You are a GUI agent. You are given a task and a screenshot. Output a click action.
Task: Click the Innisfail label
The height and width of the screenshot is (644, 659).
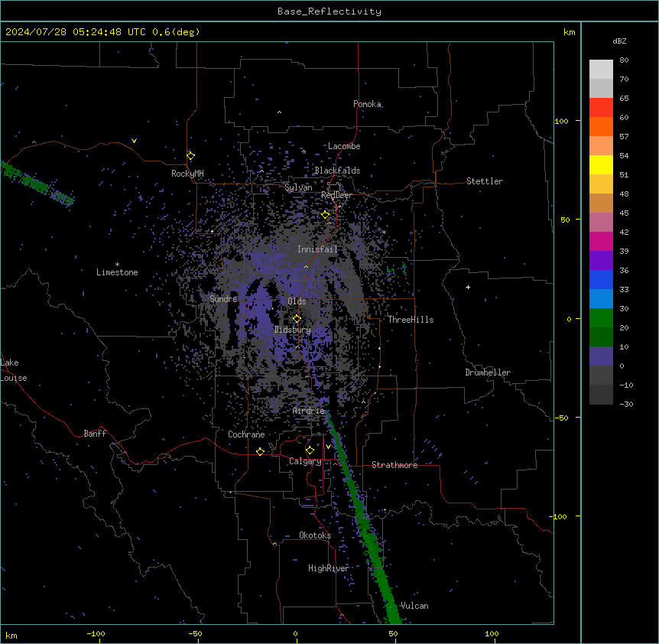coord(317,249)
